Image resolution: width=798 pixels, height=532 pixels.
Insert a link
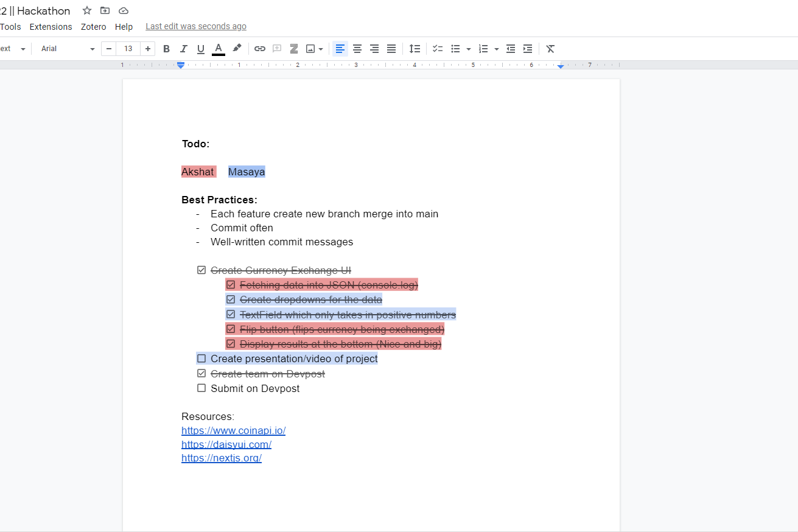(260, 49)
